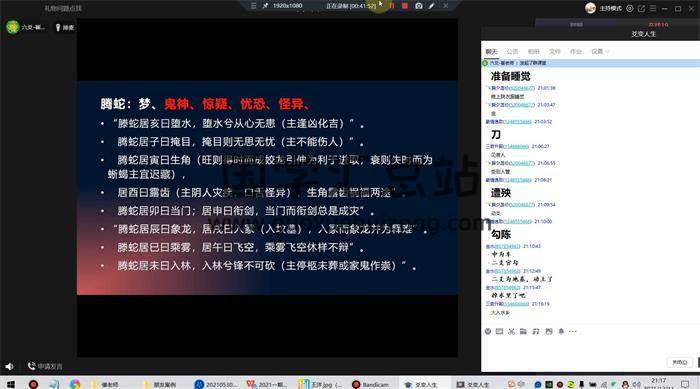Take a screenshot with the camera icon
This screenshot has width=700, height=389.
418,6
